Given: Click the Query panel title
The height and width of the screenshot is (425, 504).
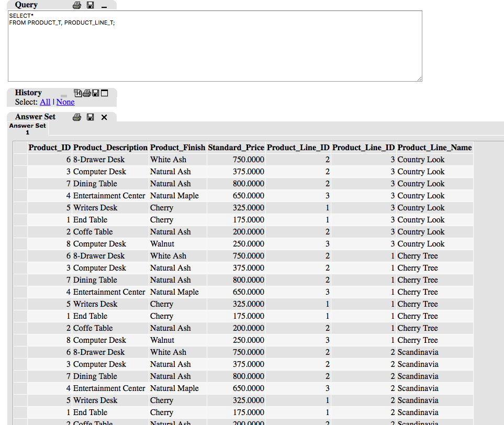Looking at the screenshot, I should click(x=26, y=5).
